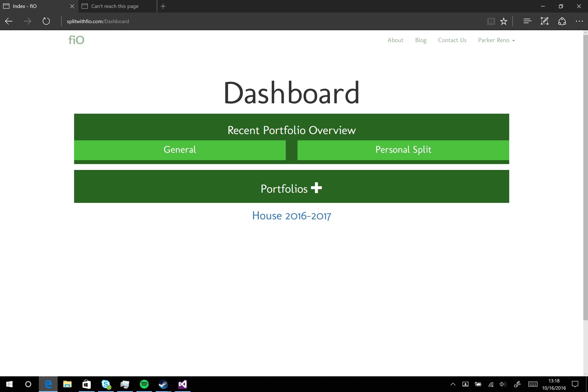Select the Personal Split tab
Image resolution: width=588 pixels, height=392 pixels.
point(403,150)
